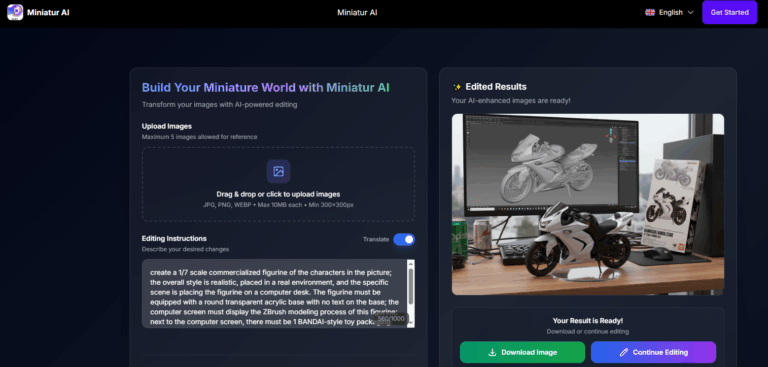Click Transform your images with AI-powered editing text

[x=219, y=105]
